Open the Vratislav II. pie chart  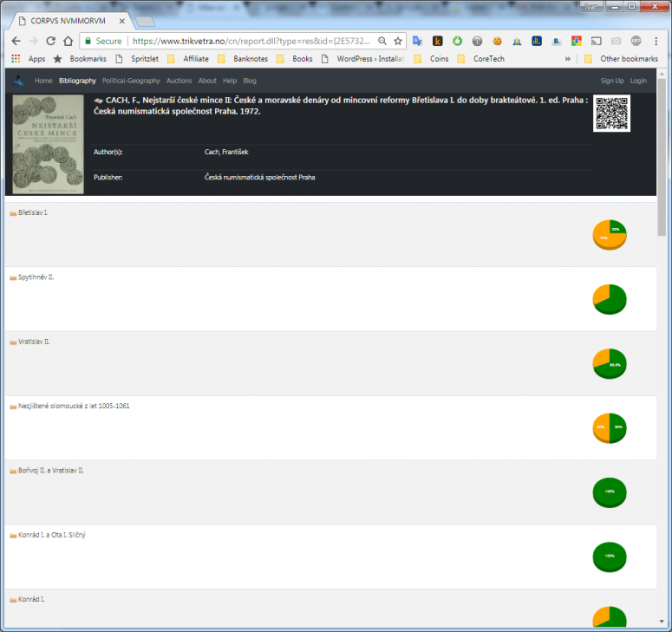[610, 364]
